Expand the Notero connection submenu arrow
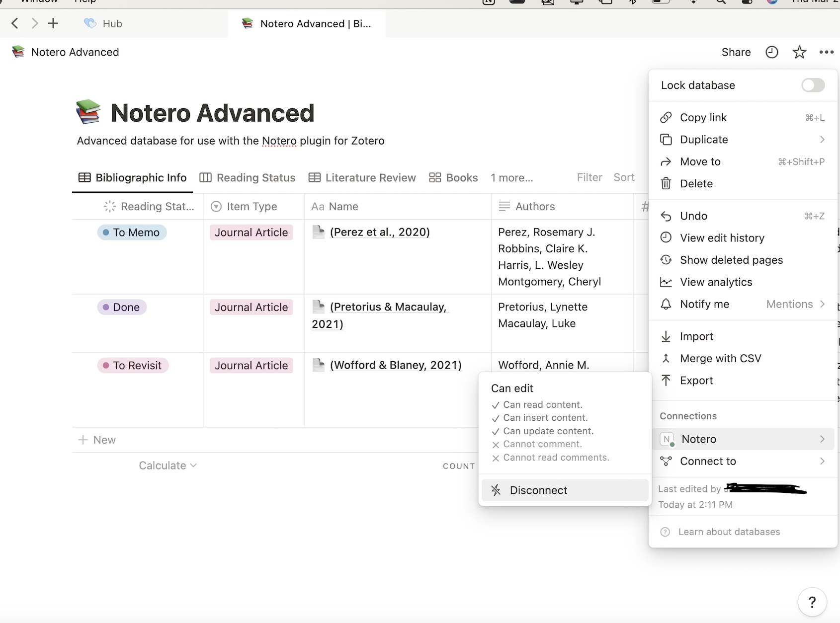The width and height of the screenshot is (840, 623). tap(822, 439)
